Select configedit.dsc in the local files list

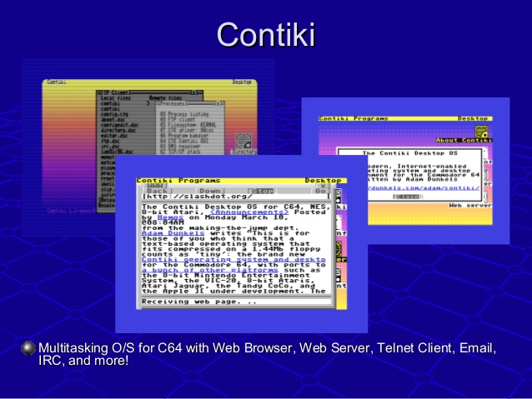coord(119,125)
